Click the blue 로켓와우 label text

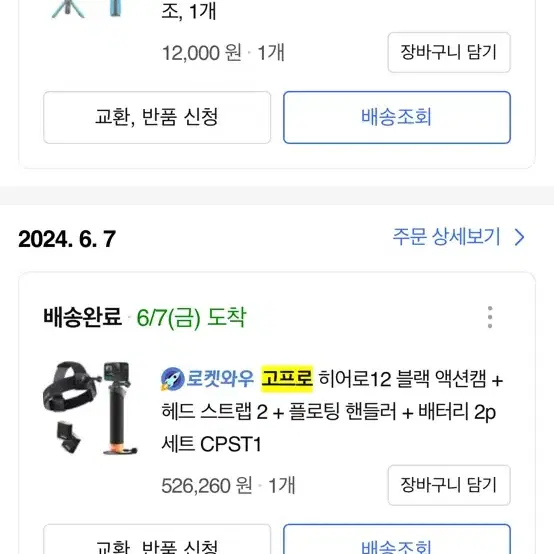[220, 379]
